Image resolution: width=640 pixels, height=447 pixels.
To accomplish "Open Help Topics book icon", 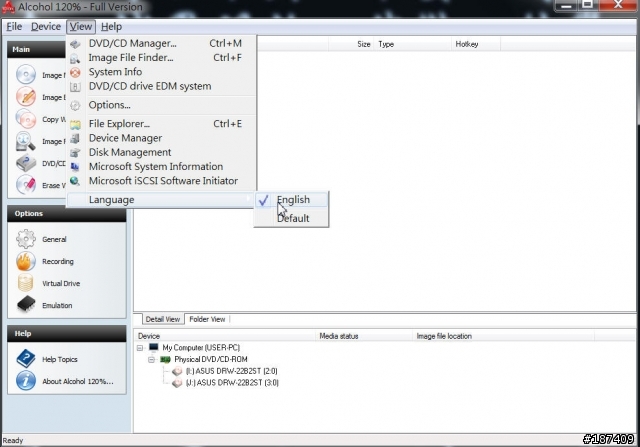I will [26, 359].
